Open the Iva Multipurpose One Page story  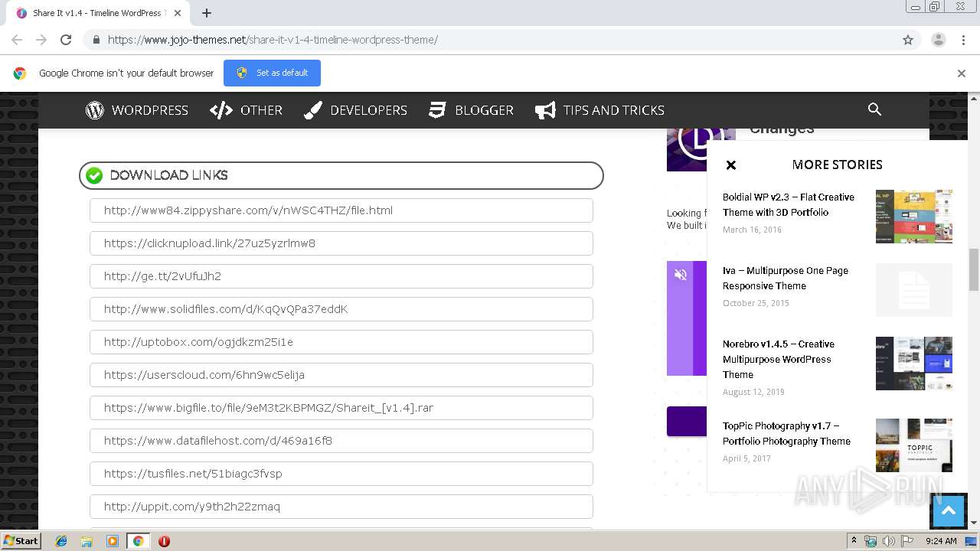pyautogui.click(x=786, y=278)
